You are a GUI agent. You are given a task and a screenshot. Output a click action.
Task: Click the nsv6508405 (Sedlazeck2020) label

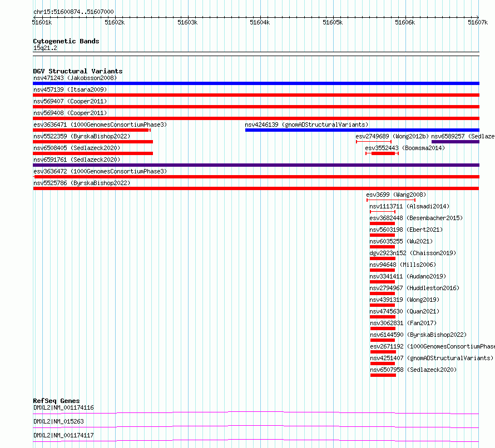coord(77,148)
